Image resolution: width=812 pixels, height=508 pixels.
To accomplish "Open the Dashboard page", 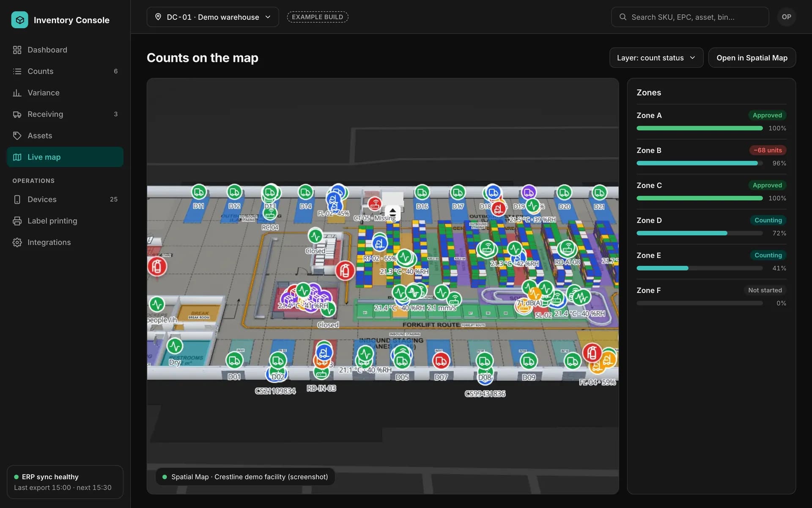I will pos(65,50).
